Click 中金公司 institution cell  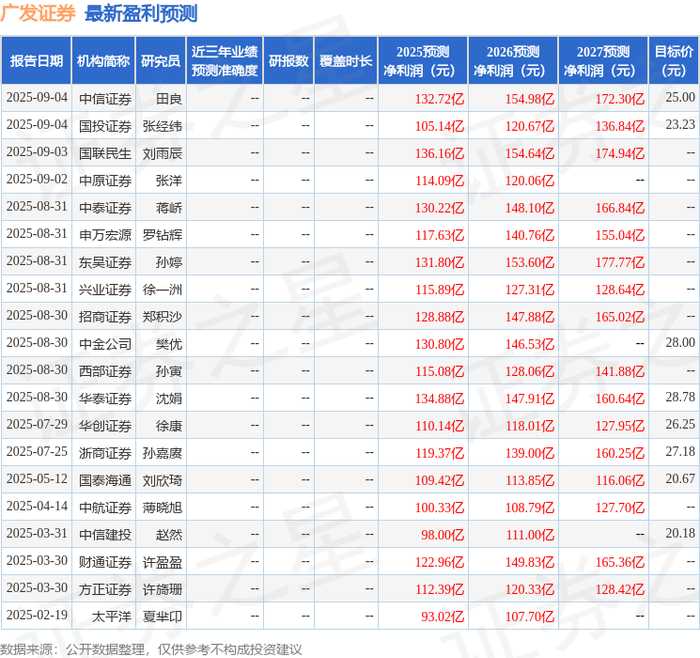105,344
